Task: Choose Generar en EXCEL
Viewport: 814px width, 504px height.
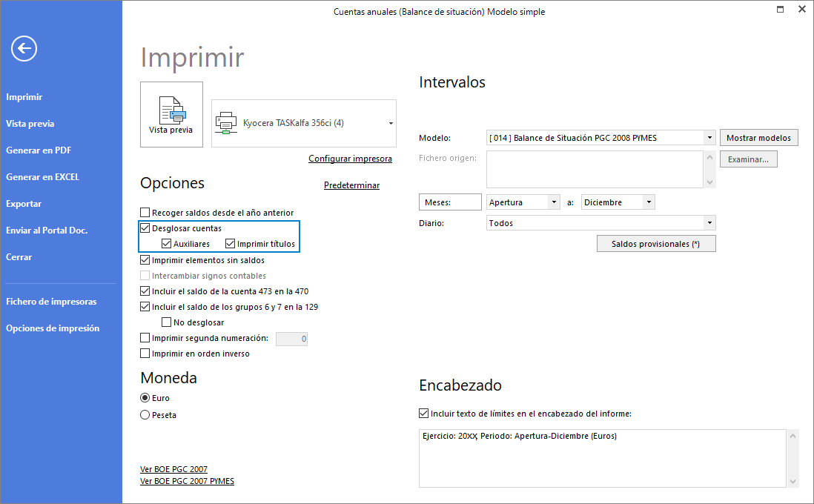Action: click(x=42, y=177)
